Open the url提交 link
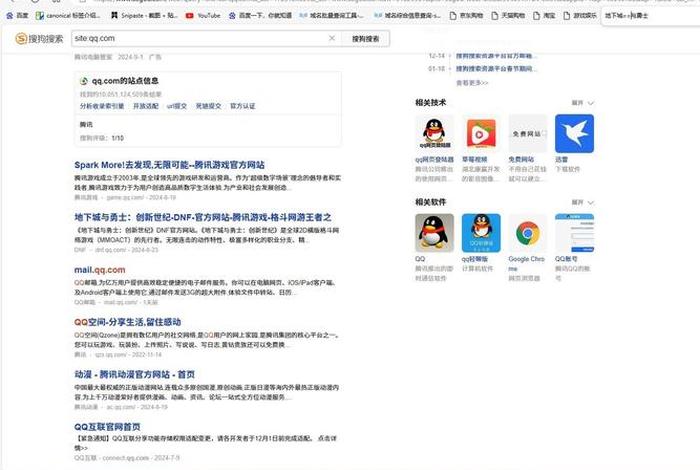This screenshot has width=700, height=470. 177,106
